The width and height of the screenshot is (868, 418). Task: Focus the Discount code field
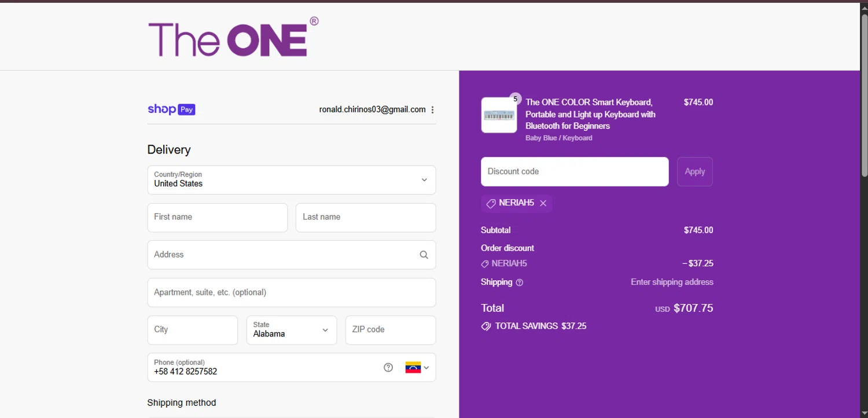[575, 171]
